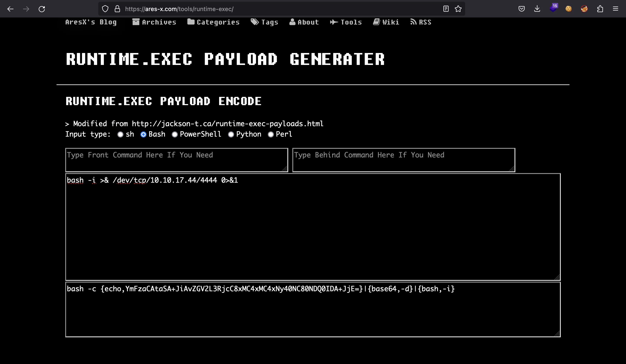Select the Perl input type
Viewport: 626px width, 364px height.
pyautogui.click(x=271, y=134)
